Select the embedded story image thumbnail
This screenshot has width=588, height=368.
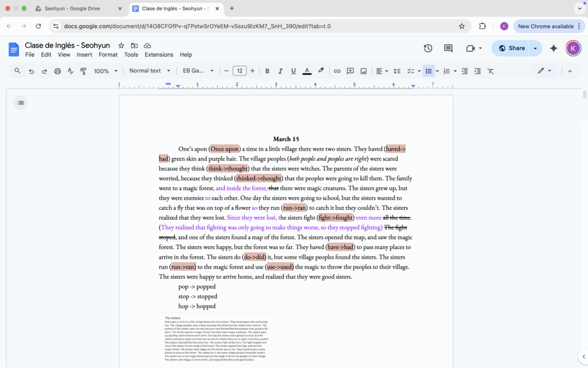[x=216, y=338]
